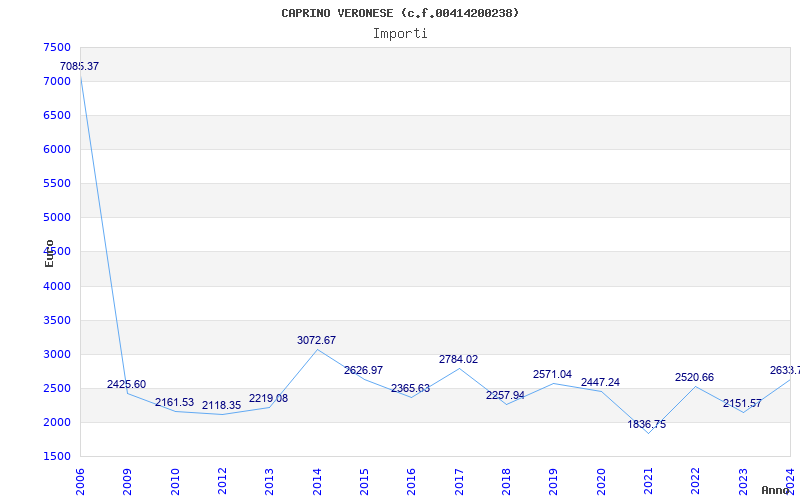The width and height of the screenshot is (800, 500).
Task: Click x-axis year 2022
Action: (x=695, y=482)
